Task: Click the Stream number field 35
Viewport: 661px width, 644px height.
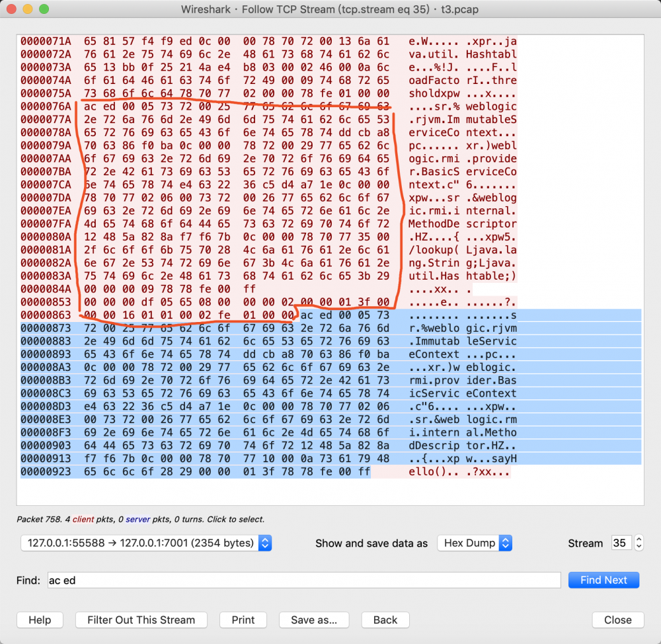Action: click(x=621, y=543)
